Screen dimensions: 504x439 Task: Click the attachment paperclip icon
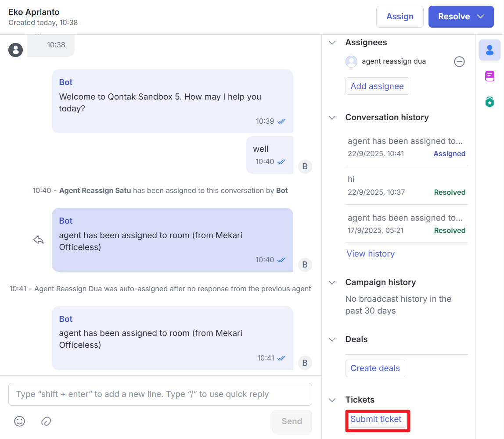(x=46, y=421)
